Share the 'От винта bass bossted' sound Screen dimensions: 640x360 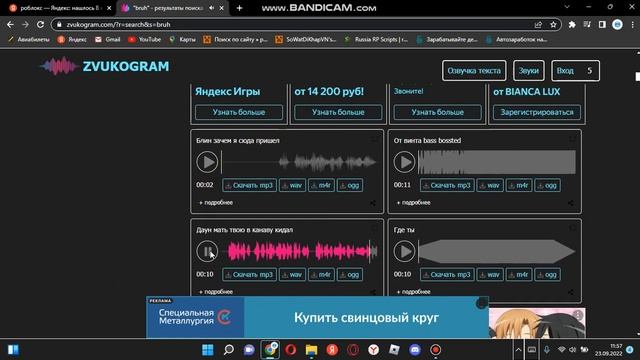pos(571,203)
